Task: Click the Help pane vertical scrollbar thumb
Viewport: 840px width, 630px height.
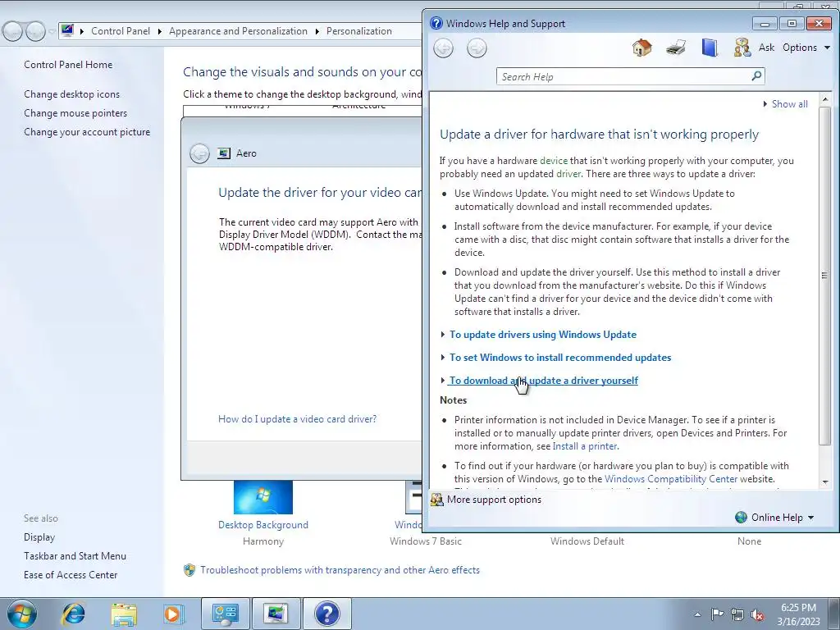Action: pyautogui.click(x=825, y=276)
